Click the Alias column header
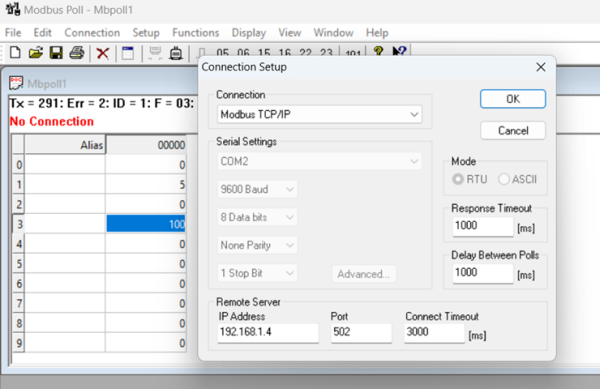Screen dimensions: 600x389 click(65, 145)
